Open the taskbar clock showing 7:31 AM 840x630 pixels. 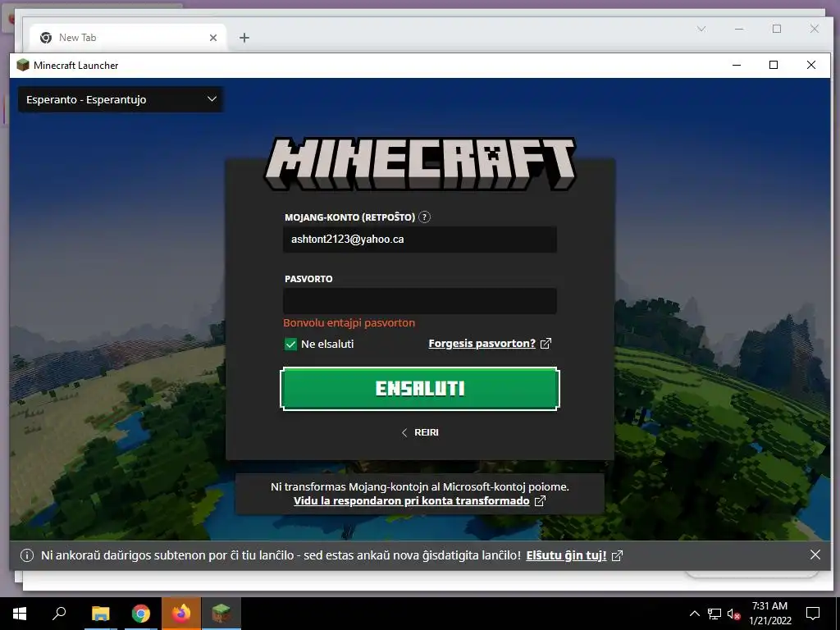[769, 614]
